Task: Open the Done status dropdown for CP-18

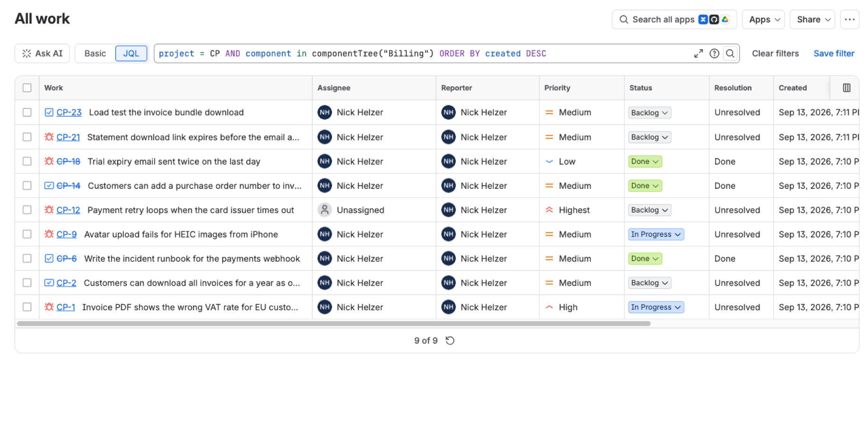Action: [645, 161]
